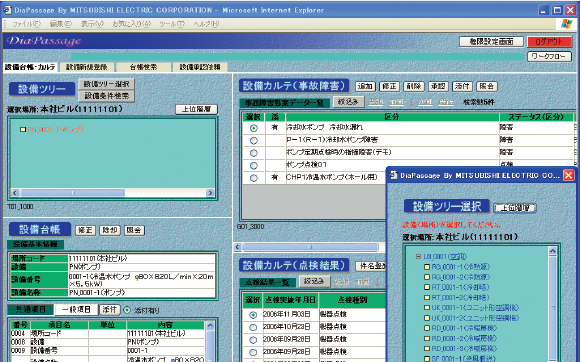The width and height of the screenshot is (580, 362).
Task: Click the 除却 button in 設備台帳
Action: tap(110, 230)
